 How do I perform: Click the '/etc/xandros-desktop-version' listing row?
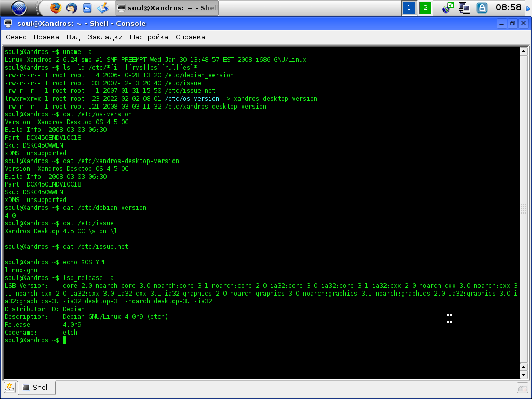(136, 107)
